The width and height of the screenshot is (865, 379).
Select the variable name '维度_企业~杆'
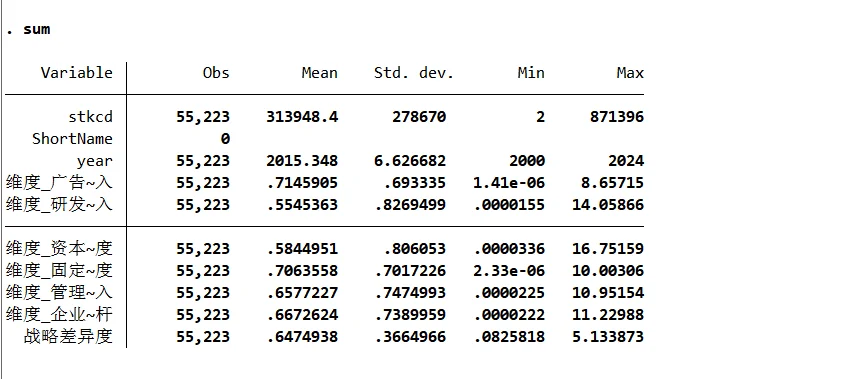pos(59,314)
